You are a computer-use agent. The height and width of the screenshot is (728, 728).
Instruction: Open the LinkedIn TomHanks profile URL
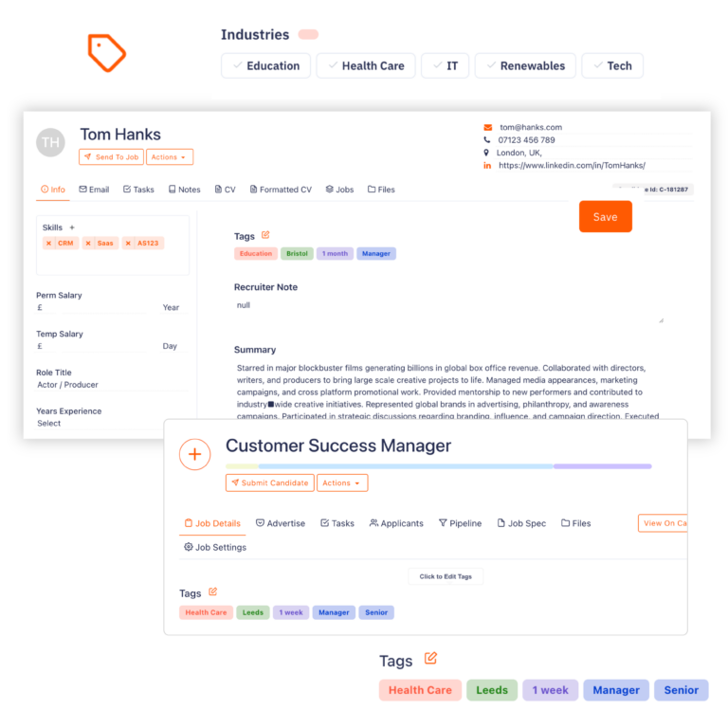[572, 165]
